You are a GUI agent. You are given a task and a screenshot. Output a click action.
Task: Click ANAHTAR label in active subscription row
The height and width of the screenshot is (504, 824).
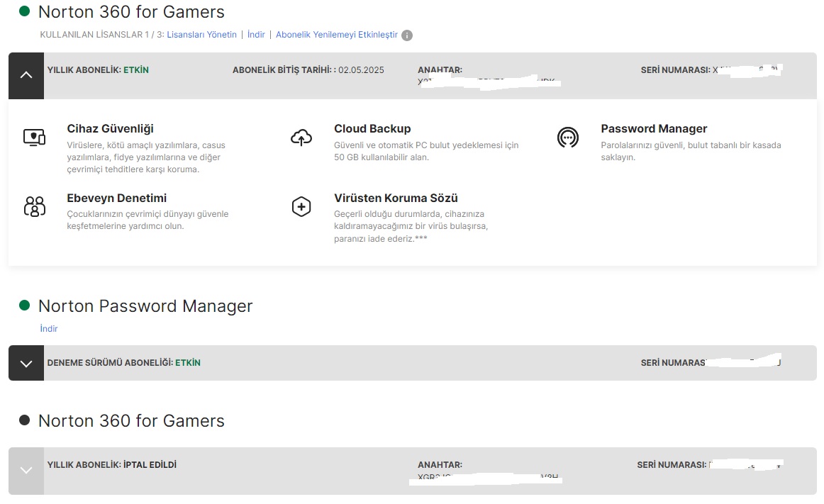[x=440, y=69]
